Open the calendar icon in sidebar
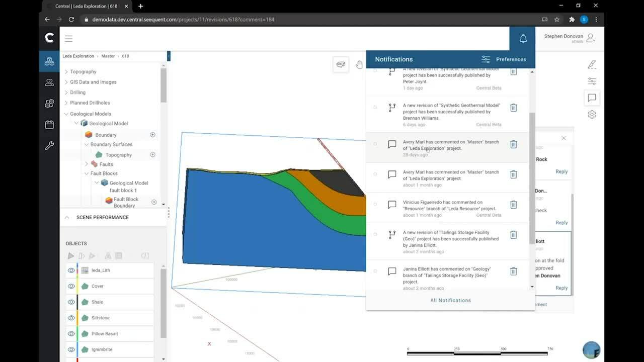Screen dimensions: 644x362 tap(49, 125)
